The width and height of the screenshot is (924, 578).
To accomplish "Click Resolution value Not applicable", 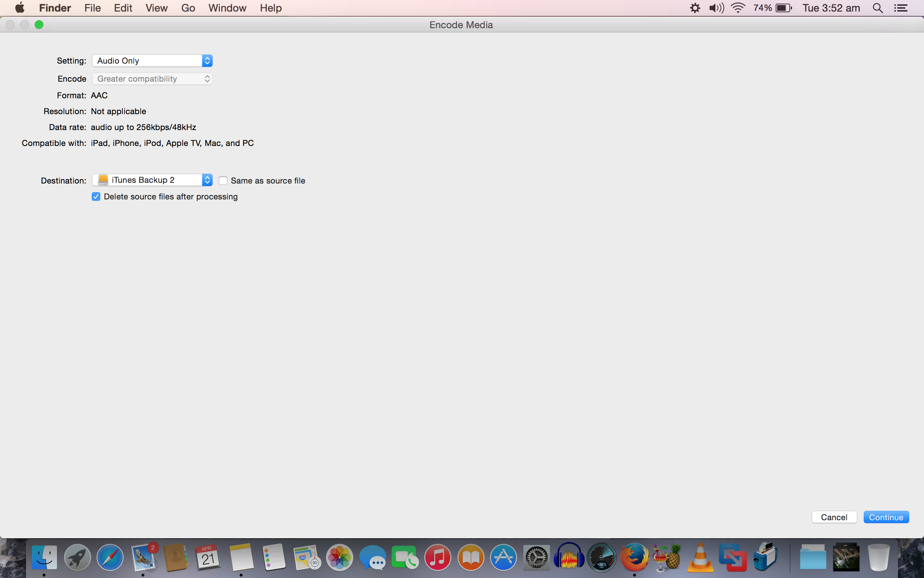I will coord(118,111).
